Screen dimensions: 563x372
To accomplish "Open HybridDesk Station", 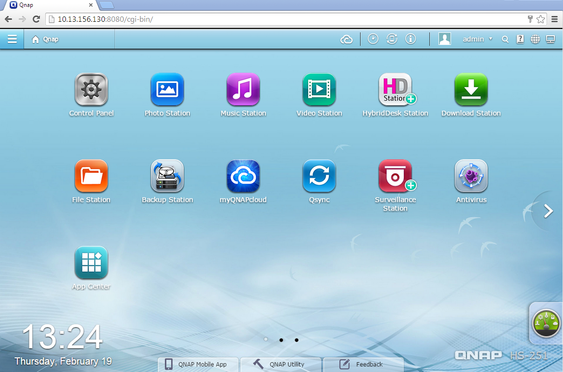I will pyautogui.click(x=395, y=90).
